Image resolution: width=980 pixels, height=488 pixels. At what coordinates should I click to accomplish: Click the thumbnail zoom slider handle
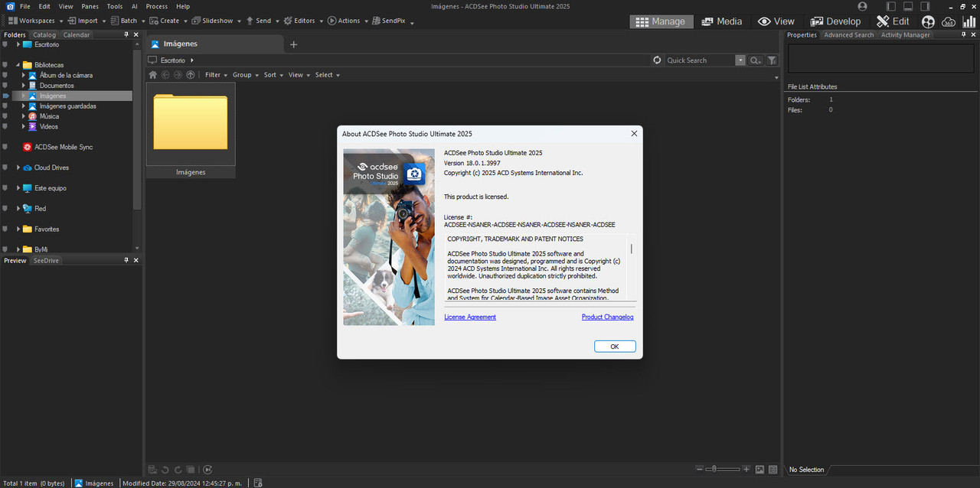714,469
